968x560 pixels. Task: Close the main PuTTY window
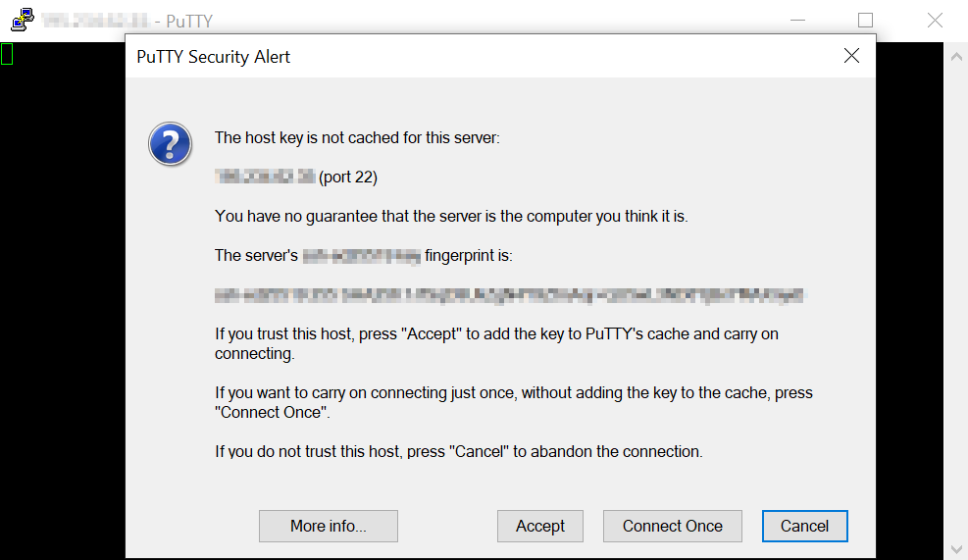935,20
